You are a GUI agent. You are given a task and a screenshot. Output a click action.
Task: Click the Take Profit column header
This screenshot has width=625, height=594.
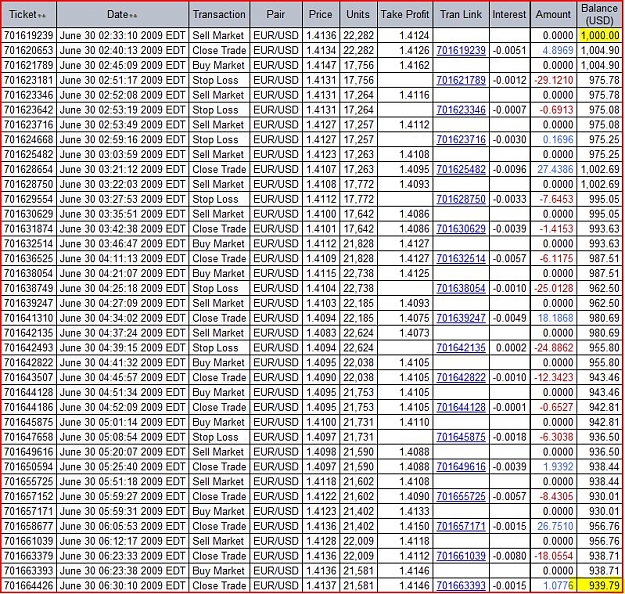(x=405, y=15)
